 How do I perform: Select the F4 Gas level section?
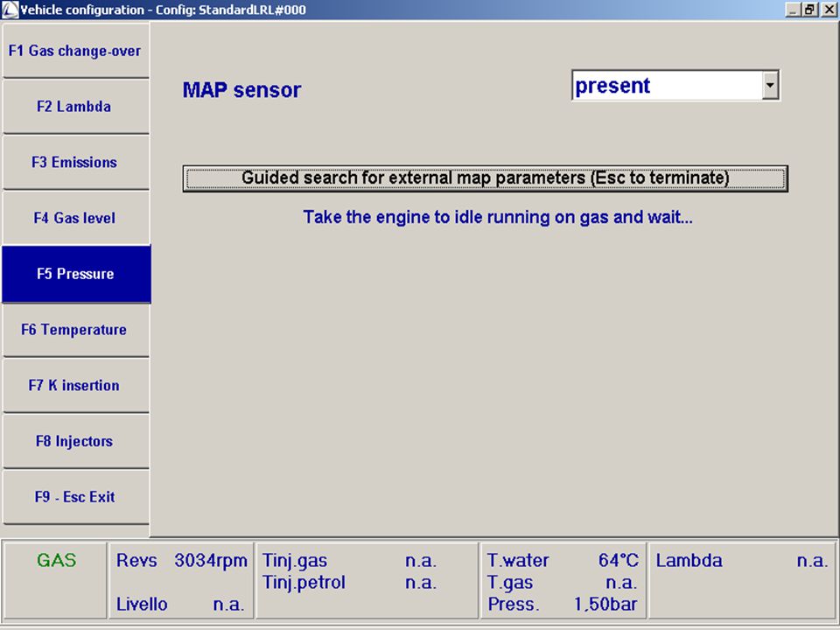[75, 218]
